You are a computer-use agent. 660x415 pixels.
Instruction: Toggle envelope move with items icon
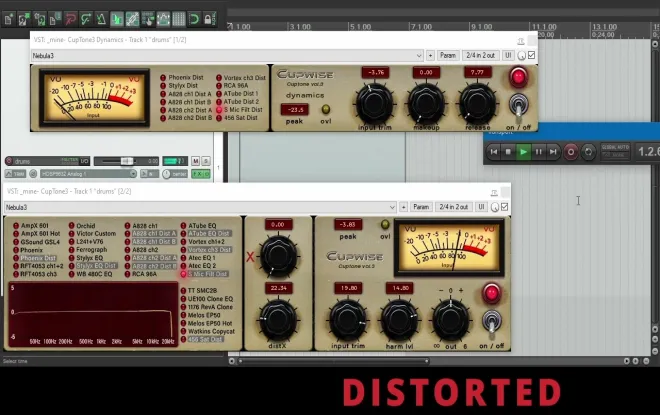(163, 19)
